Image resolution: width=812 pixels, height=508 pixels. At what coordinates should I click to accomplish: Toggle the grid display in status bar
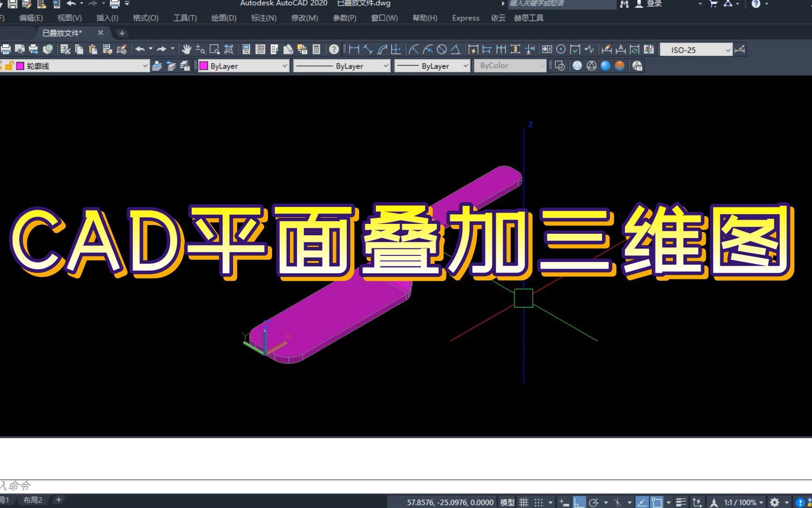(523, 501)
